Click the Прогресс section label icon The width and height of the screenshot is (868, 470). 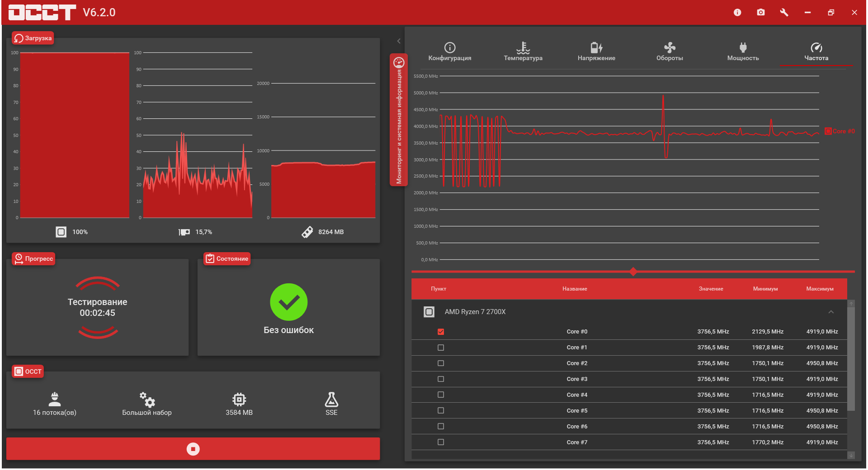[19, 258]
